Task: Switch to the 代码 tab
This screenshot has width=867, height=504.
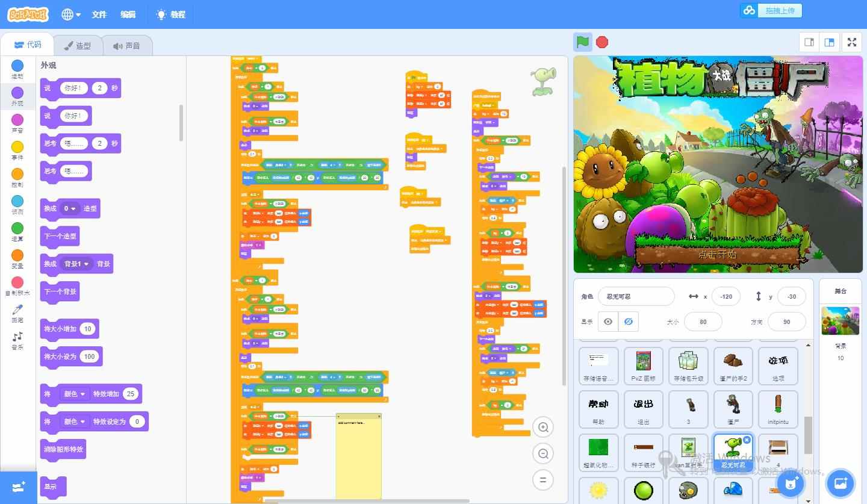Action: coord(27,45)
